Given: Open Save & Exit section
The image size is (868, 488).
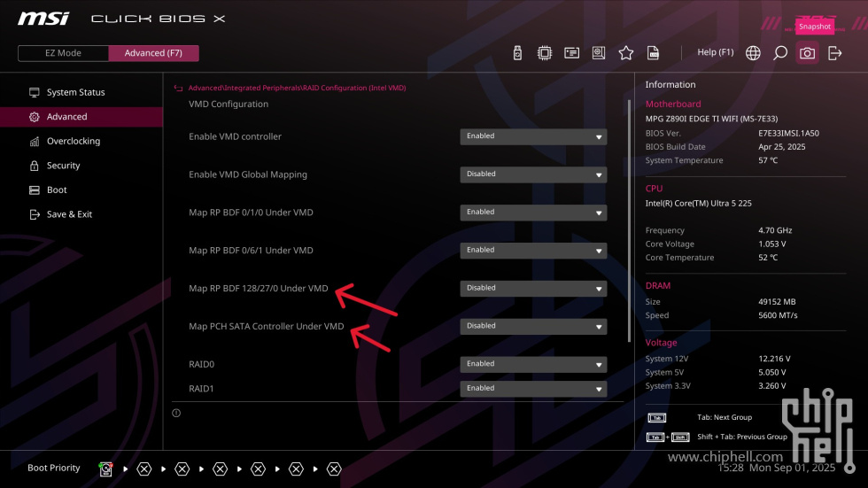Looking at the screenshot, I should pyautogui.click(x=81, y=214).
